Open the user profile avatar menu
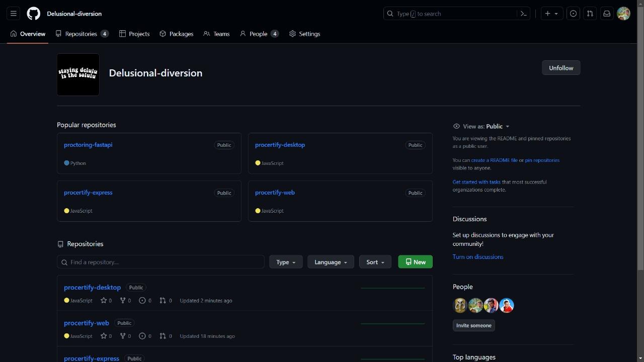 click(623, 14)
